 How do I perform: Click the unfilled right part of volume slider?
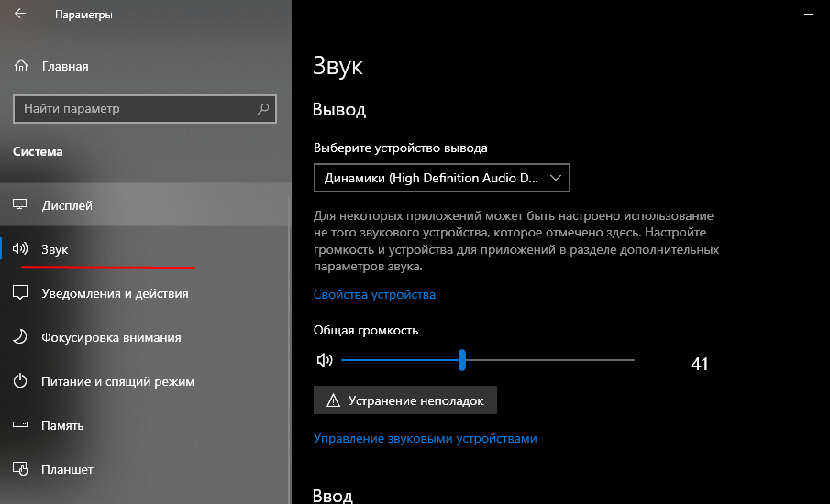[550, 360]
